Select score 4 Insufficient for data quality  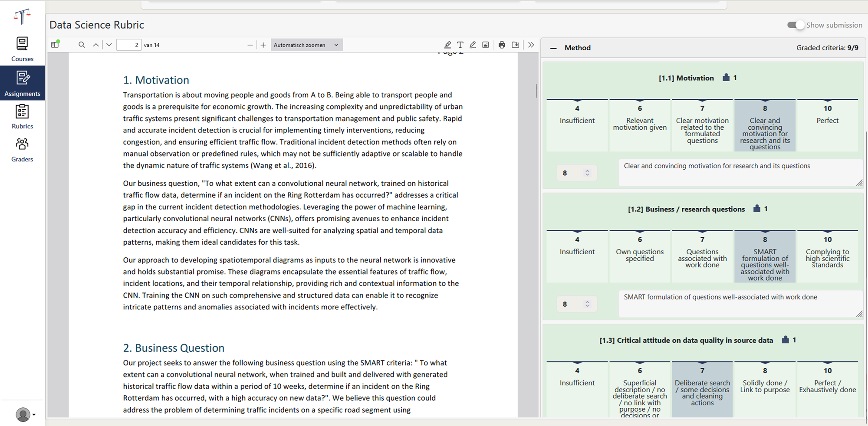tap(577, 390)
